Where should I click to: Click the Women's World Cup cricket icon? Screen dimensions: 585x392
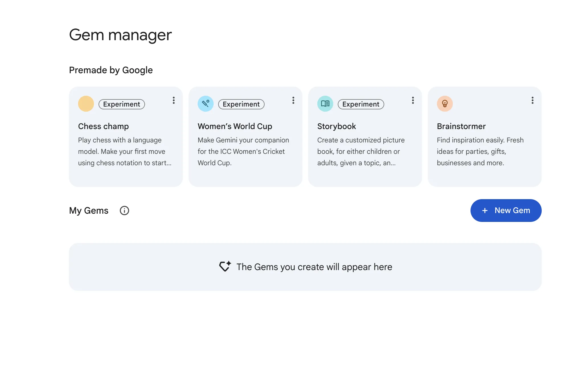click(x=205, y=104)
